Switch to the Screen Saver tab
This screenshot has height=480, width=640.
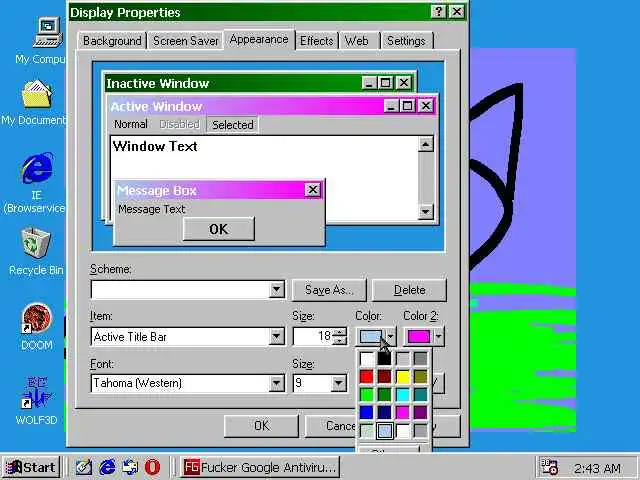click(186, 41)
